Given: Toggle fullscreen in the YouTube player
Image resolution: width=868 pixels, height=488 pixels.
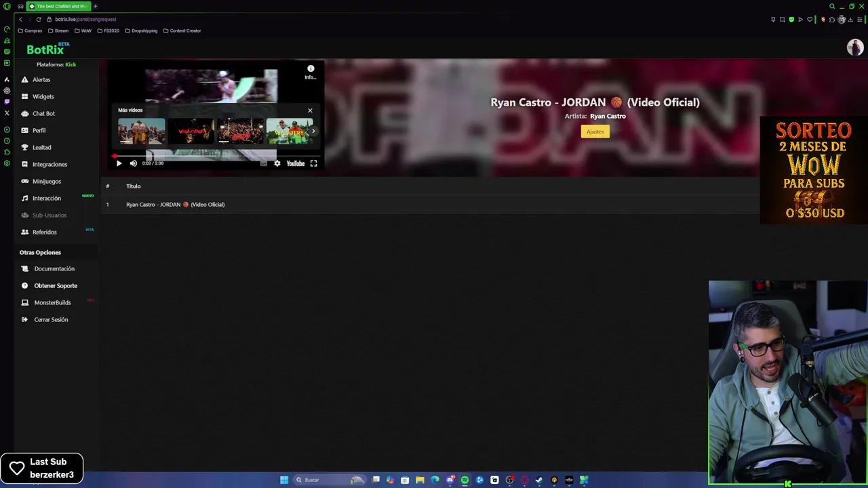Looking at the screenshot, I should (x=313, y=163).
